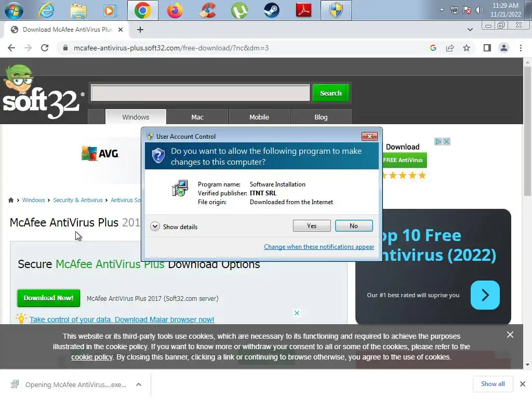Expand the McAfee download item options arrow

point(138,384)
